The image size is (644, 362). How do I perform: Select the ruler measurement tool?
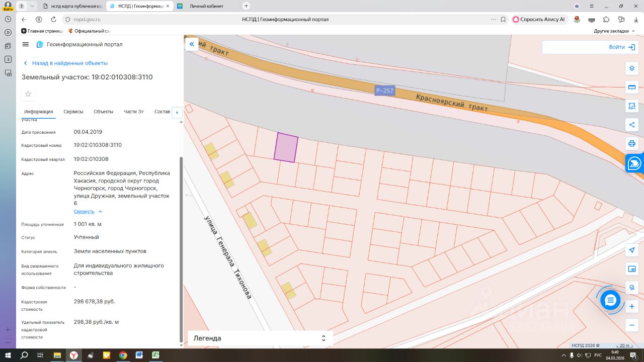[632, 87]
